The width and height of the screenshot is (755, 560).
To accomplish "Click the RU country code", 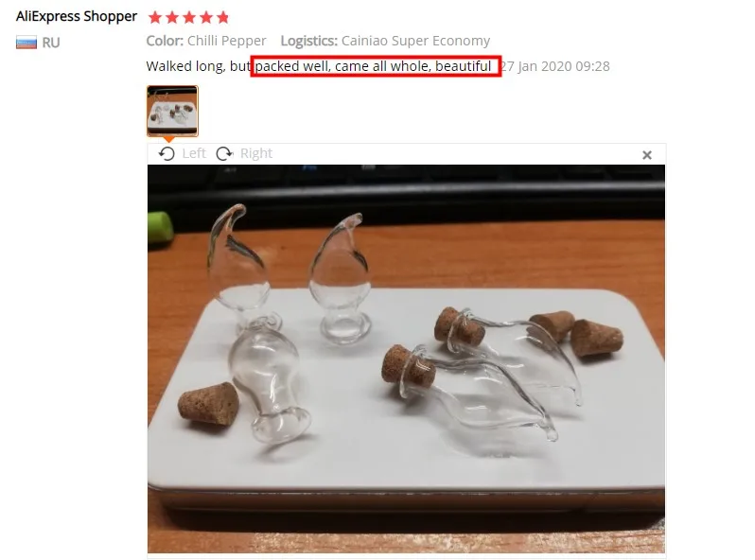I will coord(51,43).
